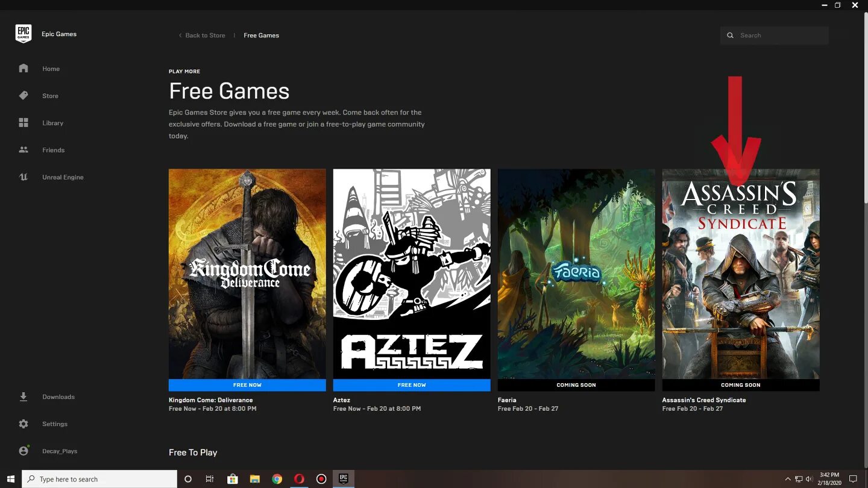Click COMING SOON banner under Assassin's Creed
Image resolution: width=868 pixels, height=488 pixels.
(741, 385)
